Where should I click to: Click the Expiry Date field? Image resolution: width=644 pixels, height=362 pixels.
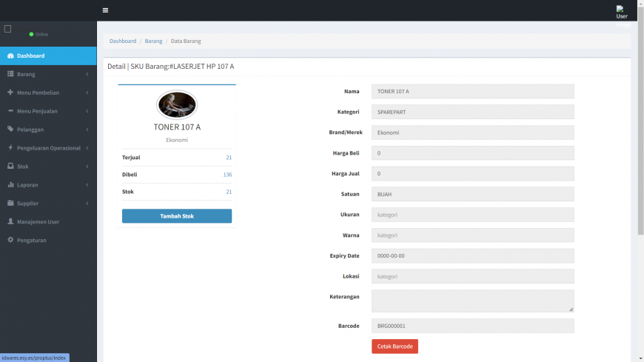[x=473, y=256]
